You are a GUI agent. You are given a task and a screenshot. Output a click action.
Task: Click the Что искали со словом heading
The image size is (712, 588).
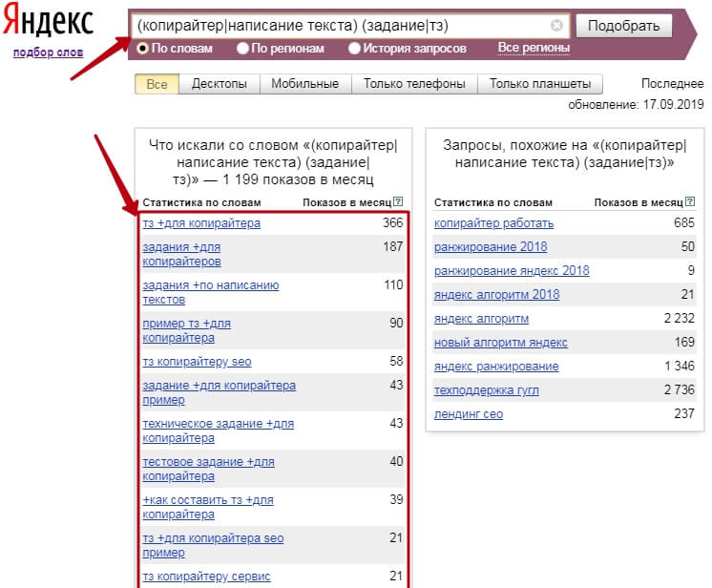(x=273, y=162)
